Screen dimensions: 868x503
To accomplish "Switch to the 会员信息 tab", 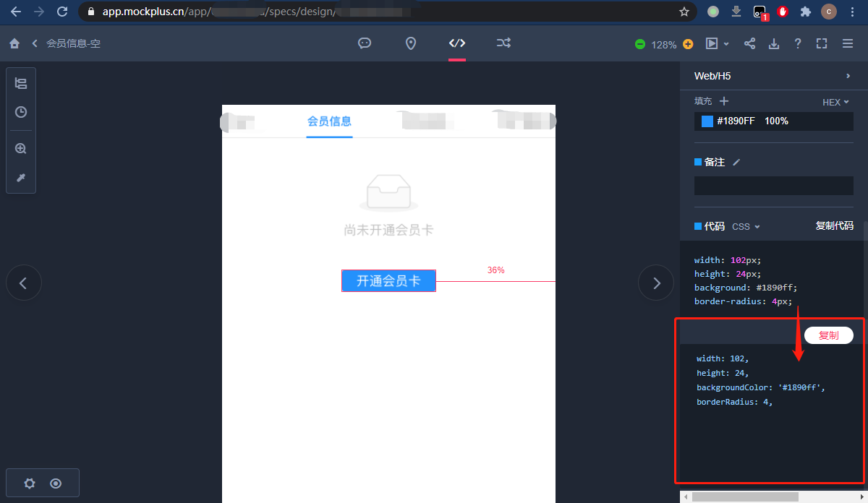I will (329, 121).
